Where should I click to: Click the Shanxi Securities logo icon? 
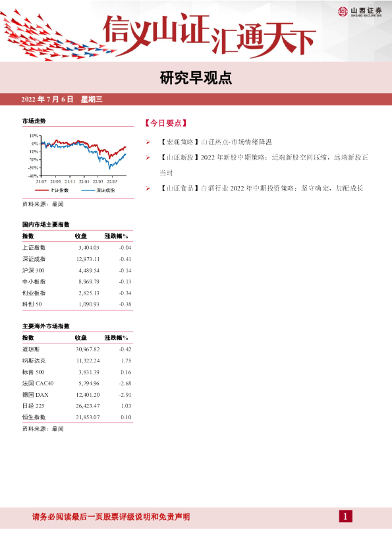(343, 12)
